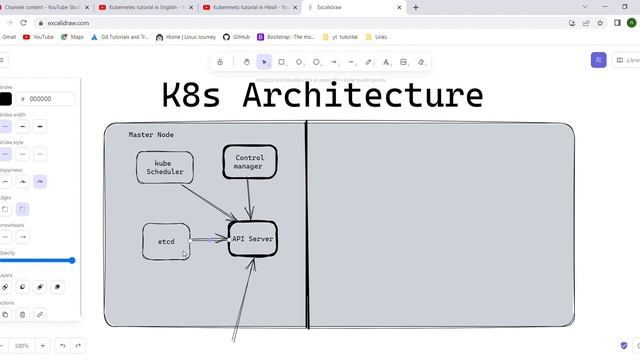Image resolution: width=640 pixels, height=360 pixels.
Task: Open the Library panel
Action: (x=627, y=60)
